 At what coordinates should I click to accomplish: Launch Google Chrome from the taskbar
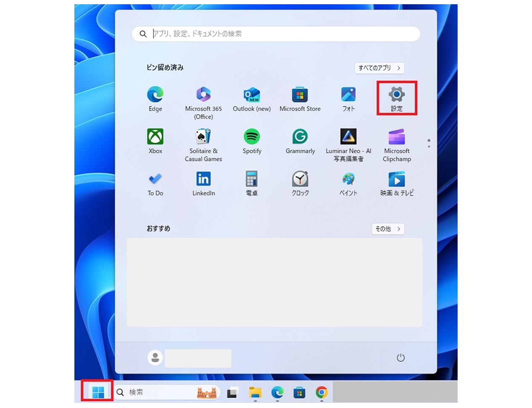321,392
